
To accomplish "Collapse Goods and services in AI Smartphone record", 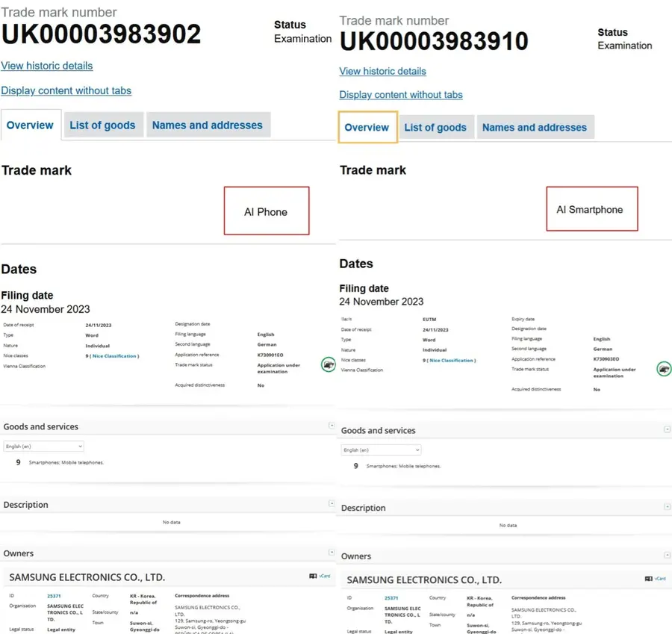I will pos(667,429).
